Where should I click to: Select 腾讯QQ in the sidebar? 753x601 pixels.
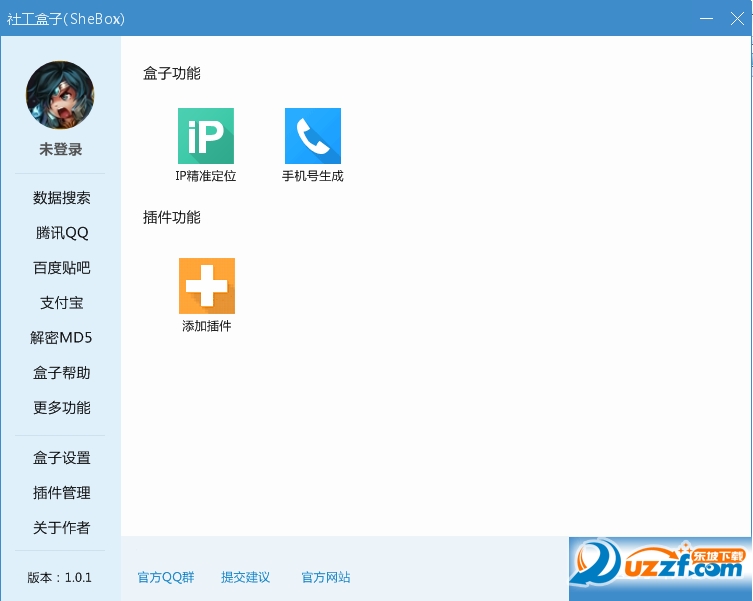click(x=62, y=233)
